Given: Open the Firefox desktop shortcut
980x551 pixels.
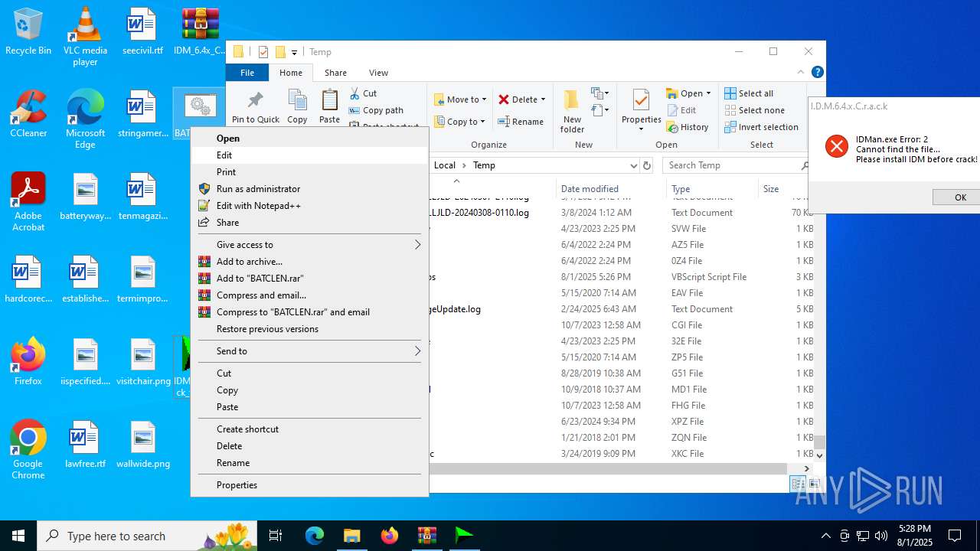Looking at the screenshot, I should 28,362.
